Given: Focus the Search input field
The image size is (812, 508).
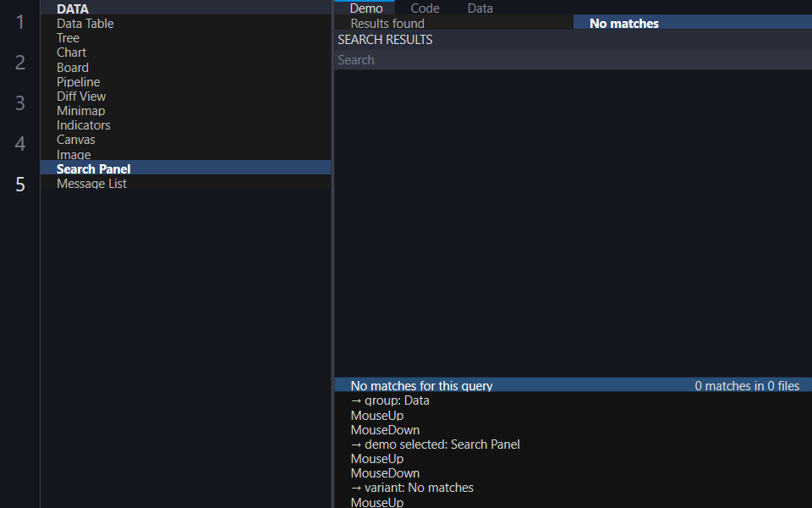Looking at the screenshot, I should coord(573,59).
